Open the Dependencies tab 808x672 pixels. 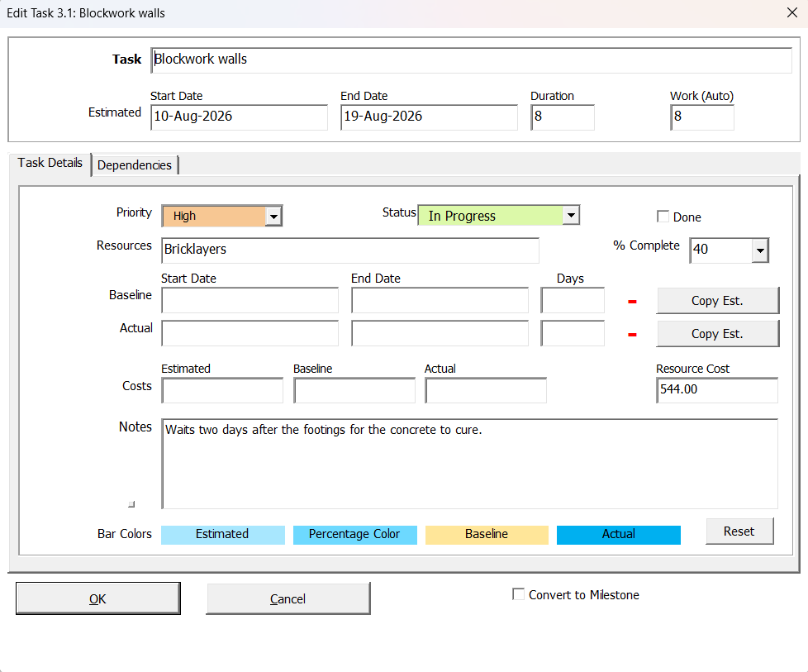135,165
